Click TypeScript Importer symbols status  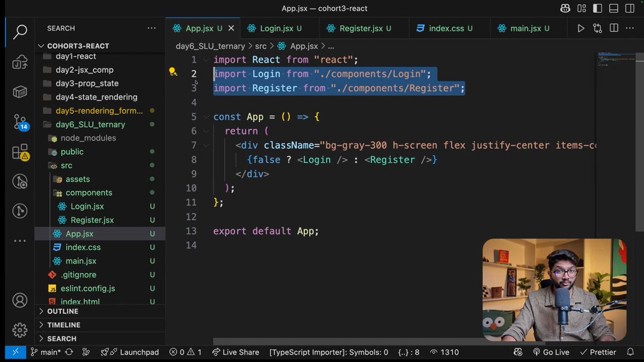pos(328,352)
